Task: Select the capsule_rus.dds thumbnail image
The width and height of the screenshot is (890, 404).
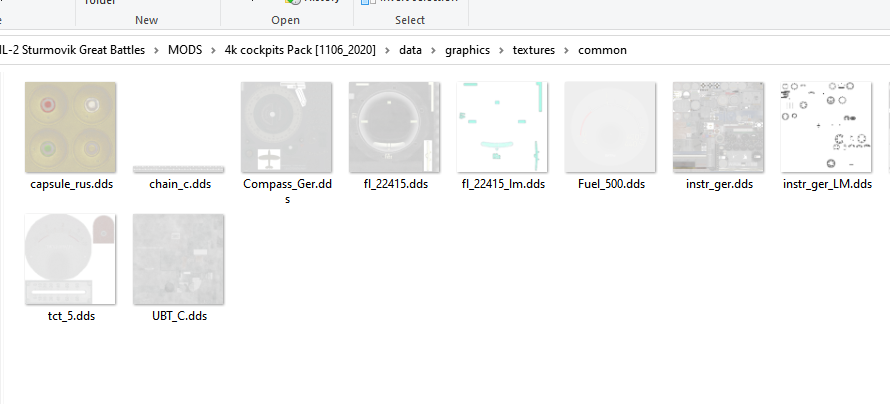Action: (70, 127)
